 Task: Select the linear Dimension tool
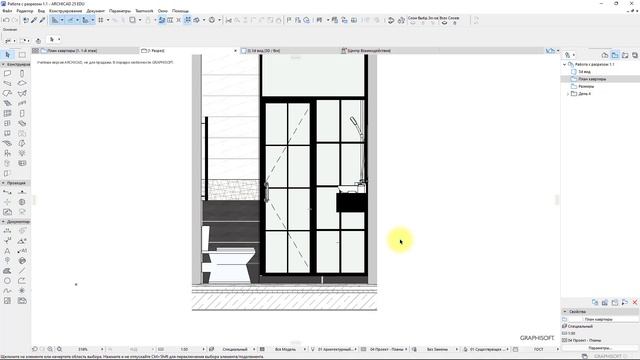click(7, 231)
